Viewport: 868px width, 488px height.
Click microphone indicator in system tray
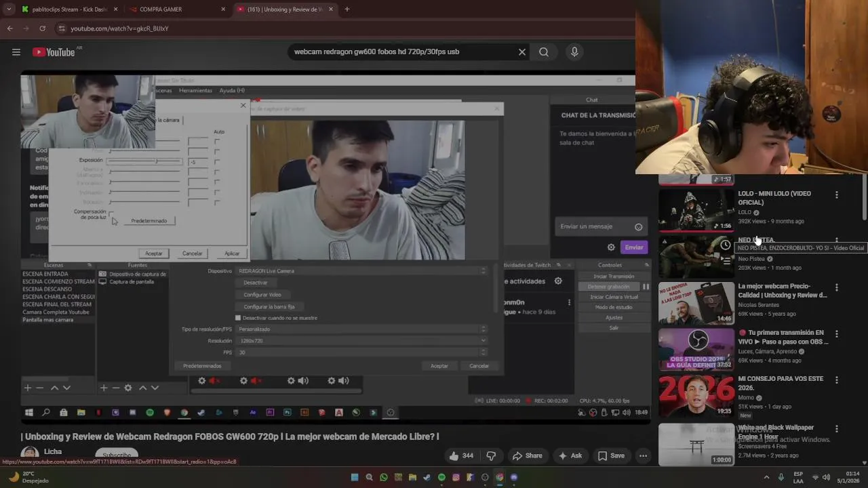pyautogui.click(x=781, y=477)
